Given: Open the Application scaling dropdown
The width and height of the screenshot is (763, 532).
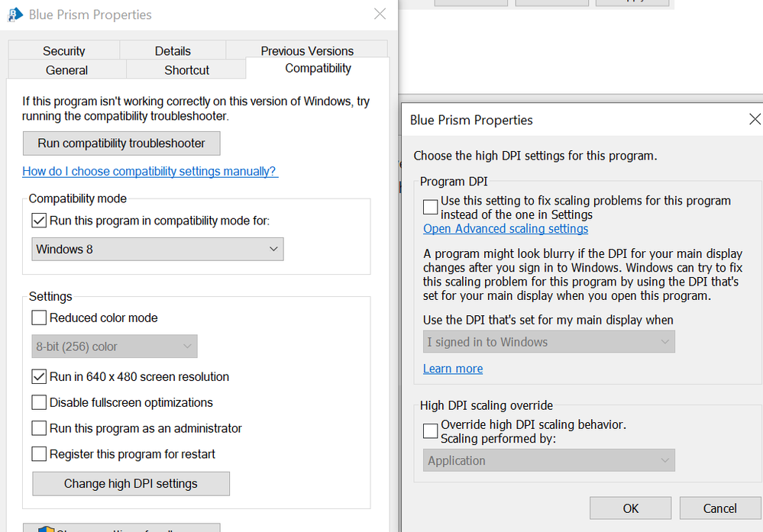Looking at the screenshot, I should [549, 461].
